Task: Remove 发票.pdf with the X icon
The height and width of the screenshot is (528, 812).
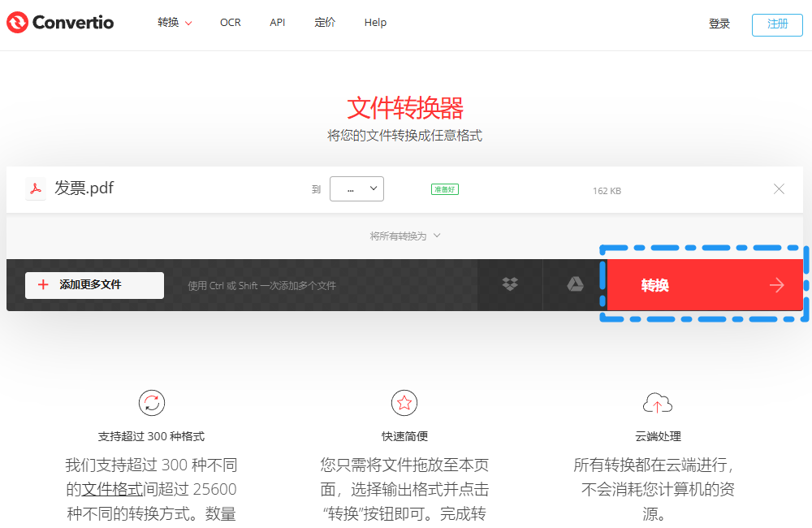Action: pyautogui.click(x=779, y=189)
